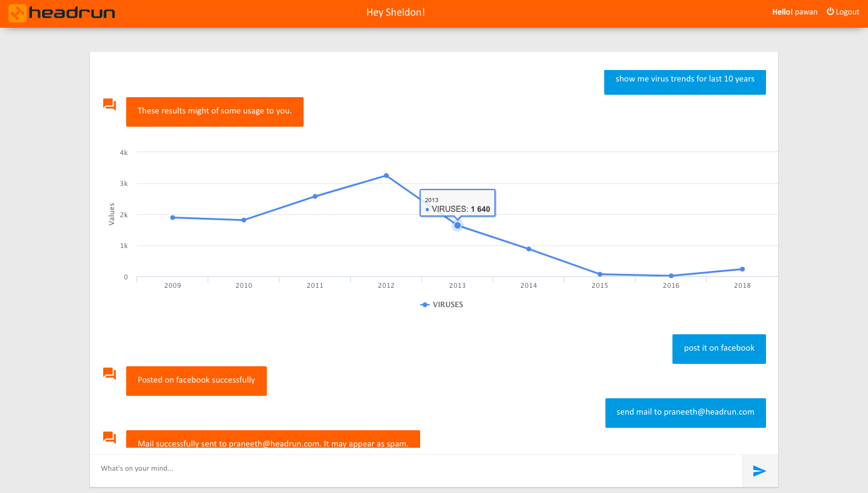Screen dimensions: 868x493
Task: Click the 2010 data point on chart
Action: click(x=244, y=220)
